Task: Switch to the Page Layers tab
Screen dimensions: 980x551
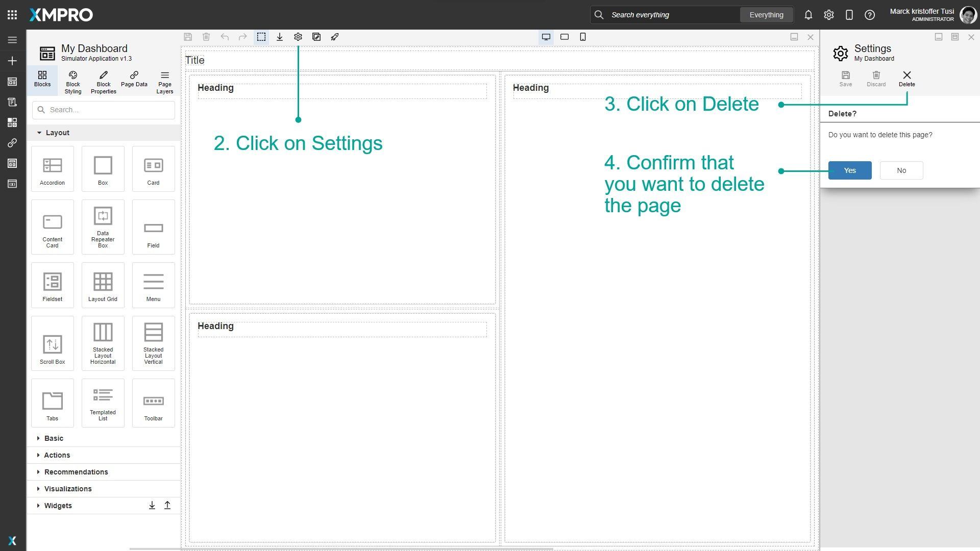Action: tap(164, 82)
